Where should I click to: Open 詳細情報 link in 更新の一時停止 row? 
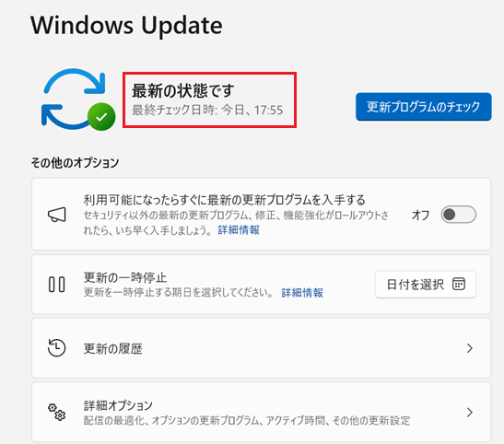pos(302,293)
